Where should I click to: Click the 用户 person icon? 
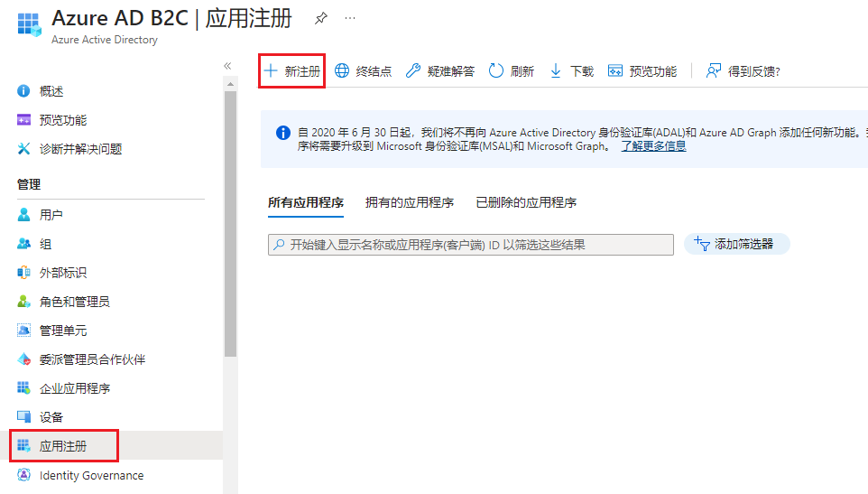coord(23,214)
